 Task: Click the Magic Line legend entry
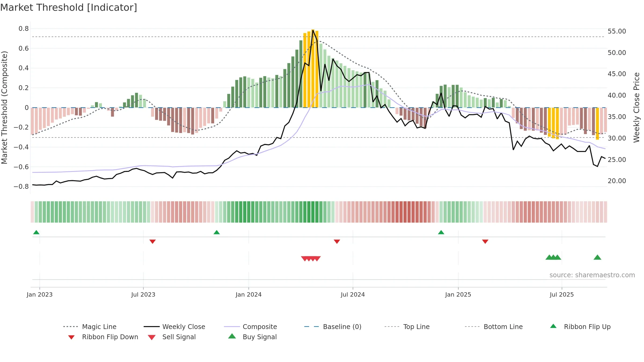pyautogui.click(x=90, y=327)
